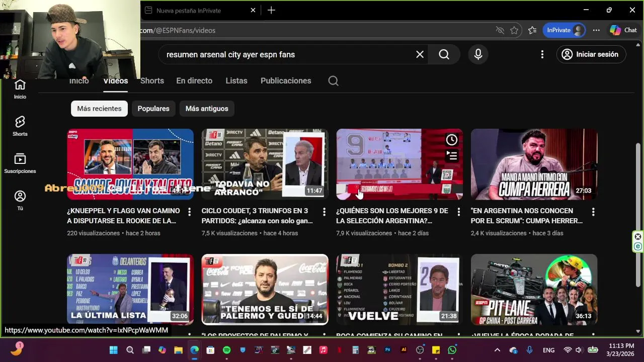
Task: Open Edge settings and more menu
Action: pyautogui.click(x=596, y=30)
